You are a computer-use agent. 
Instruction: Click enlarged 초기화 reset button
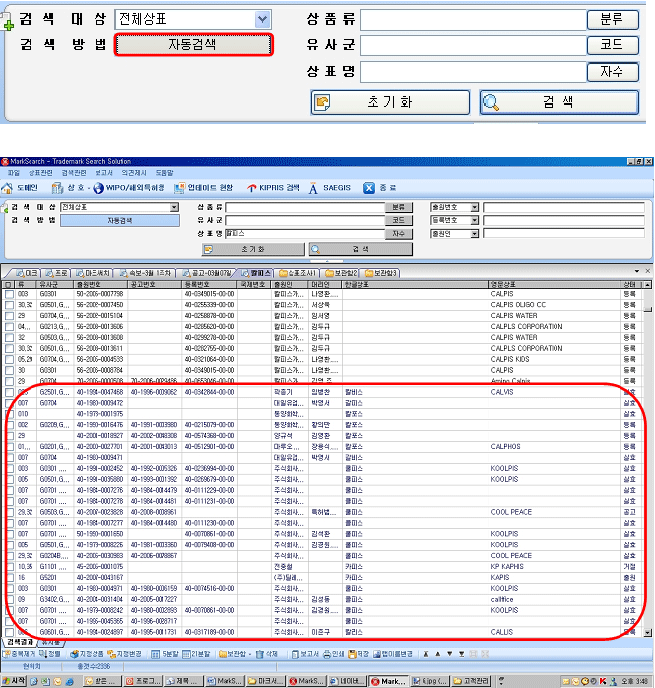[390, 102]
